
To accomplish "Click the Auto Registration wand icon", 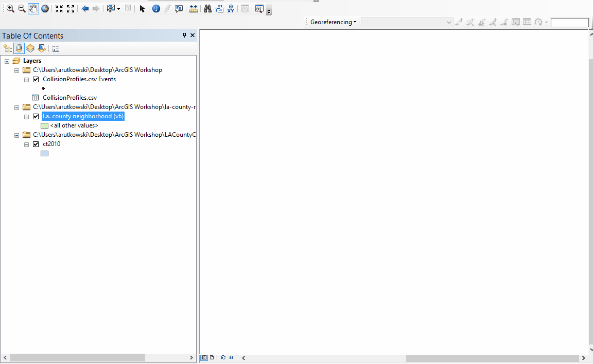I will point(470,22).
